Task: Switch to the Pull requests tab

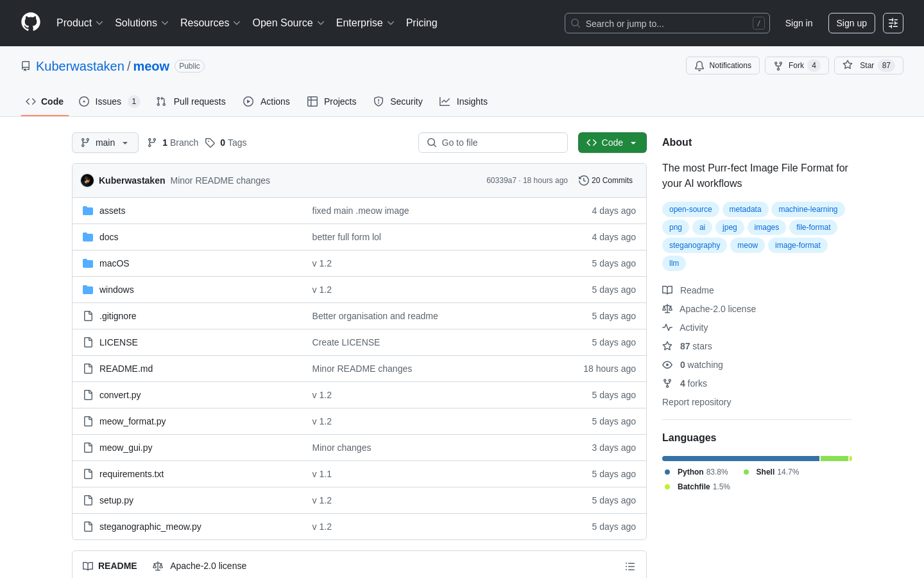Action: click(191, 101)
